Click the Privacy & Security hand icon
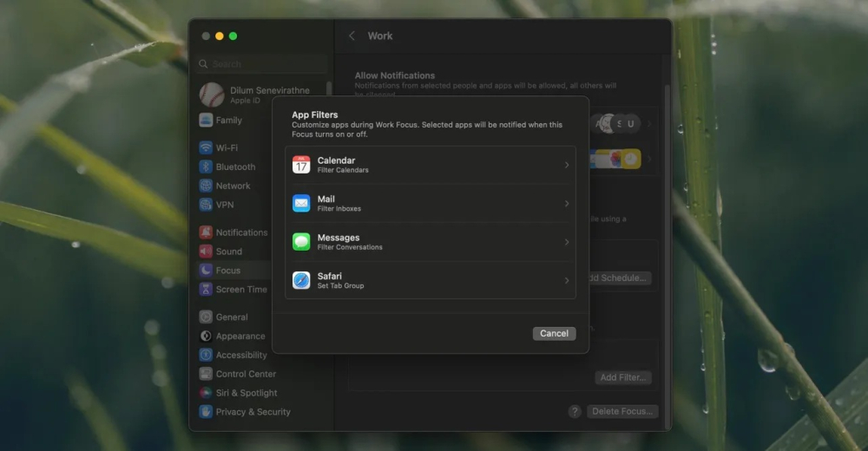The height and width of the screenshot is (451, 868). (206, 412)
